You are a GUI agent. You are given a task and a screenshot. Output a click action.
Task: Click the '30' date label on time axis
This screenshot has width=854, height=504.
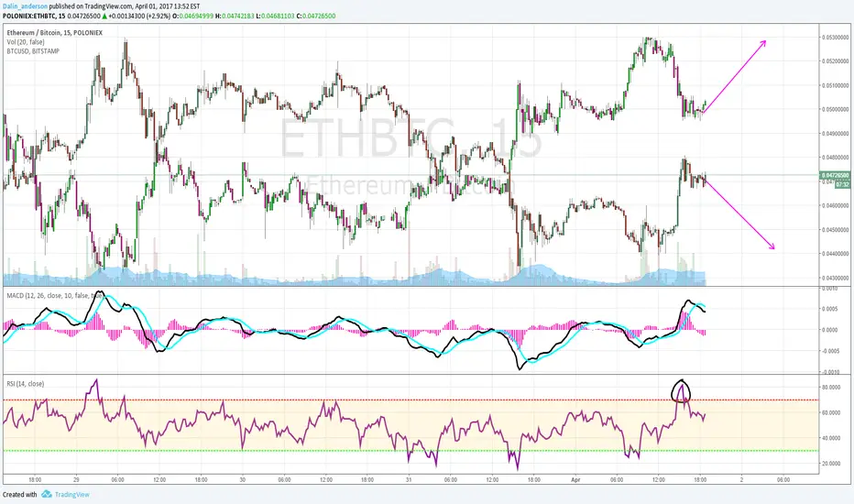pos(243,480)
